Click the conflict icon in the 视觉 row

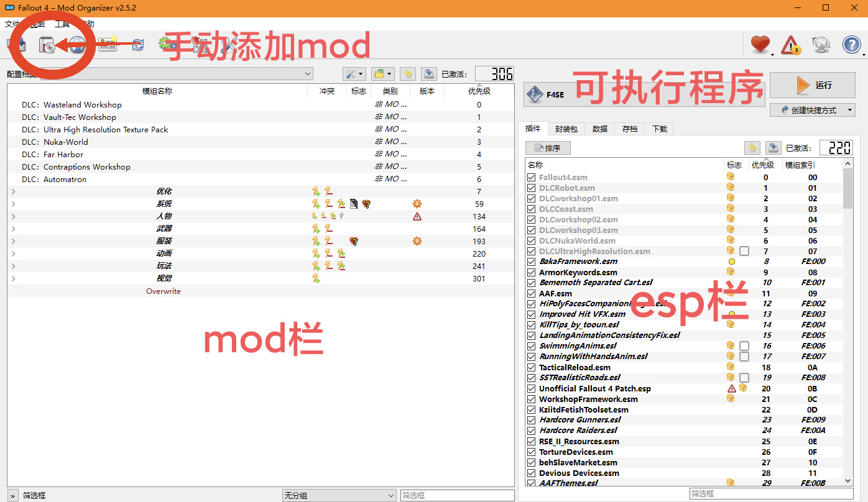tap(316, 278)
